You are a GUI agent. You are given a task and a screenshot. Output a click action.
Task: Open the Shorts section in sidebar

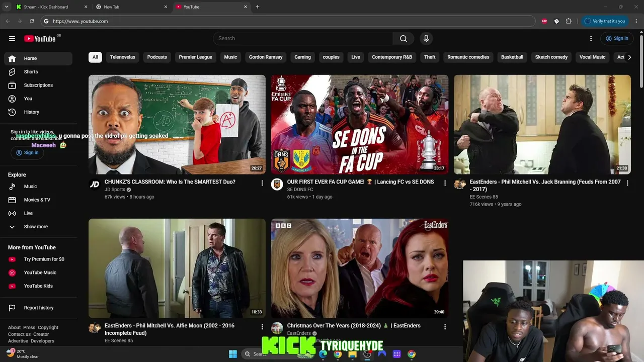(x=38, y=72)
